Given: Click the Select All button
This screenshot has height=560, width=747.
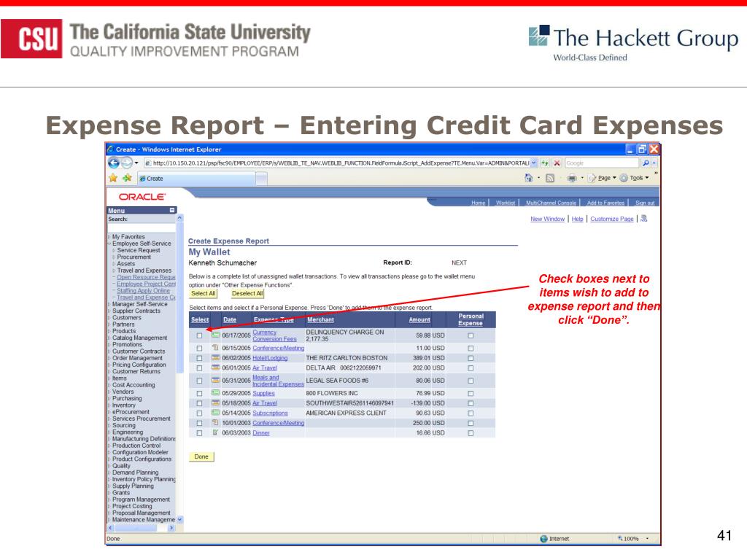Looking at the screenshot, I should coord(203,293).
